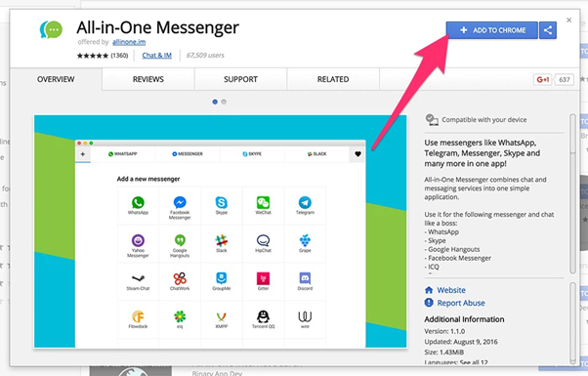Click the Updated: August 9, 2016 text

click(461, 342)
